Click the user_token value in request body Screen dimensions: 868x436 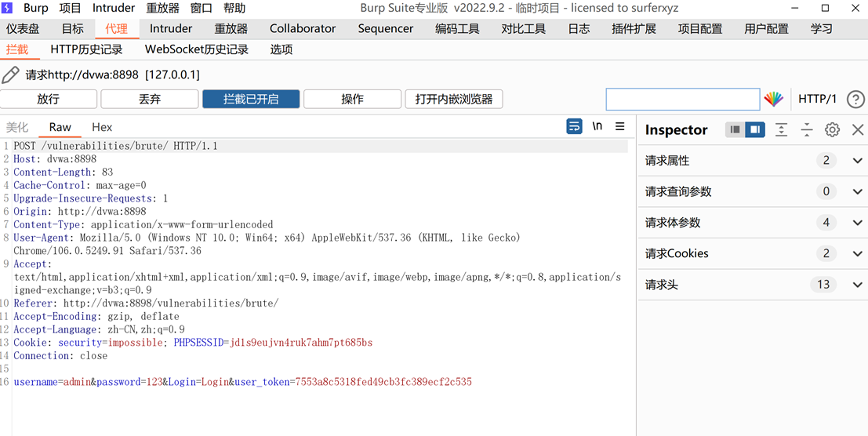pos(383,382)
